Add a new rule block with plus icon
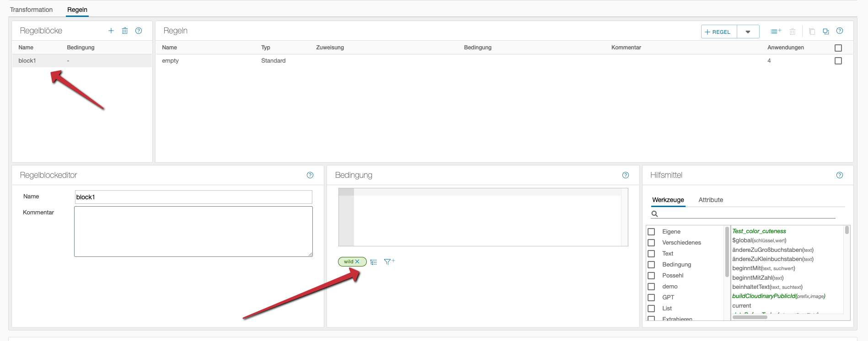Image resolution: width=868 pixels, height=341 pixels. point(111,31)
